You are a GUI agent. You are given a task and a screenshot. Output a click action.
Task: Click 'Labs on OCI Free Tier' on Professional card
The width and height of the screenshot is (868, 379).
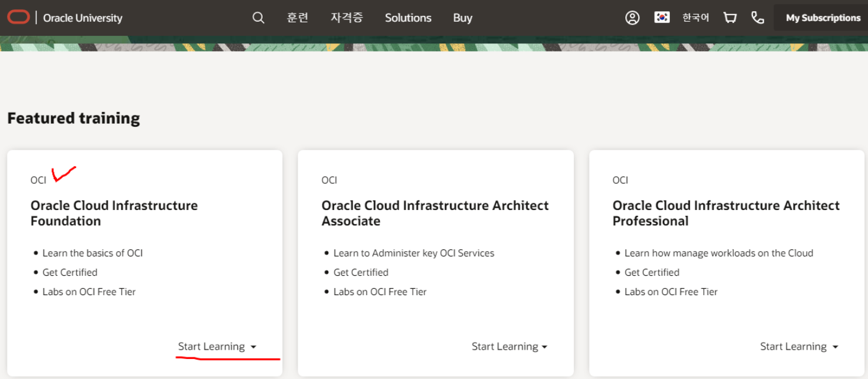click(x=671, y=292)
